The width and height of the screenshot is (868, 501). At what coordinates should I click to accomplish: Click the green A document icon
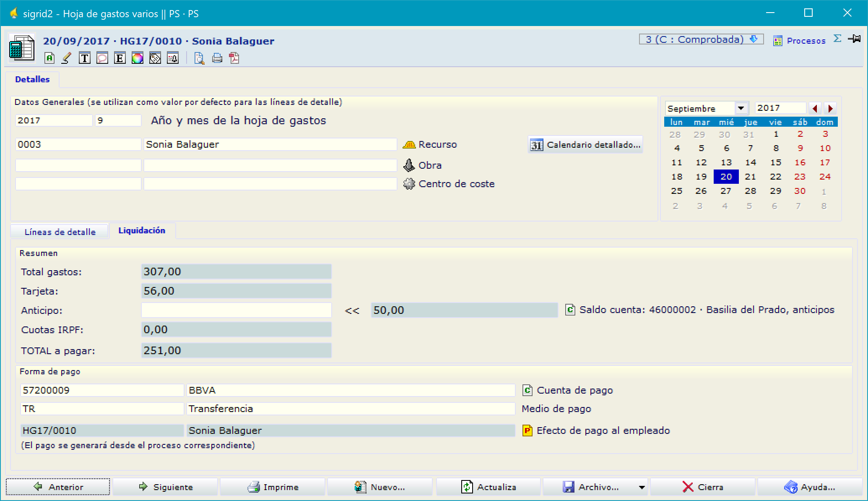49,58
